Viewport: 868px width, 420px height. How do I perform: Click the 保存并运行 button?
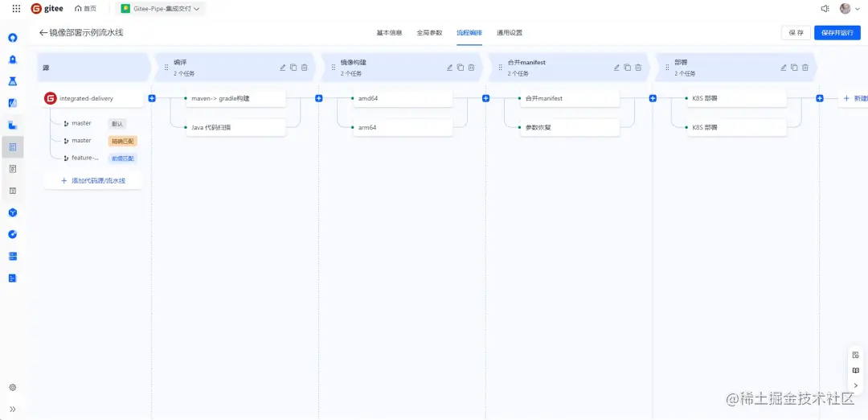[837, 33]
